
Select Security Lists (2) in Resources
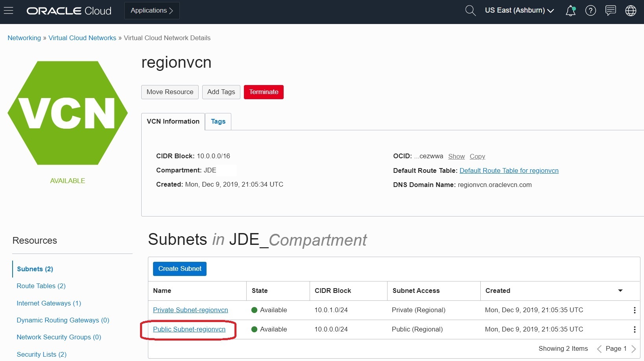pos(42,354)
